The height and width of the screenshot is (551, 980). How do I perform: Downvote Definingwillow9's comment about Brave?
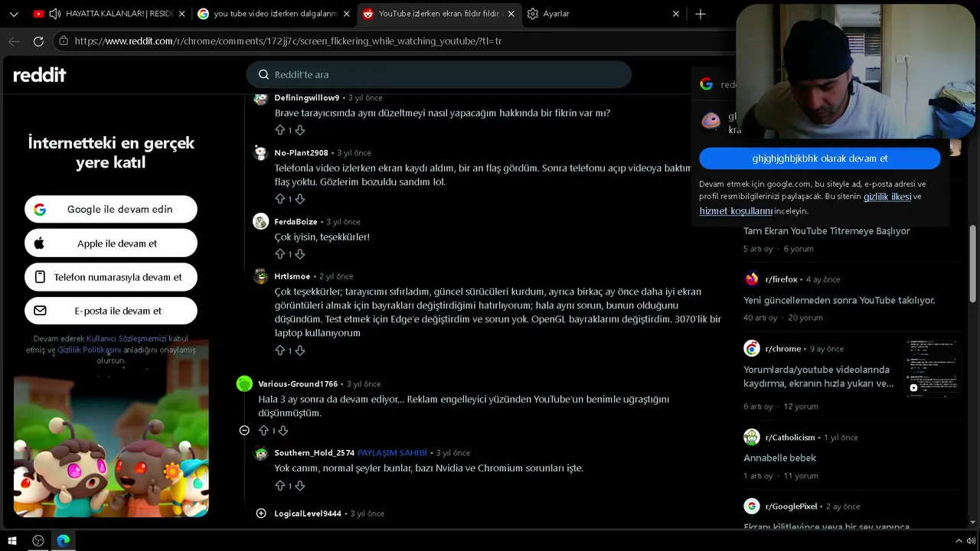click(300, 130)
